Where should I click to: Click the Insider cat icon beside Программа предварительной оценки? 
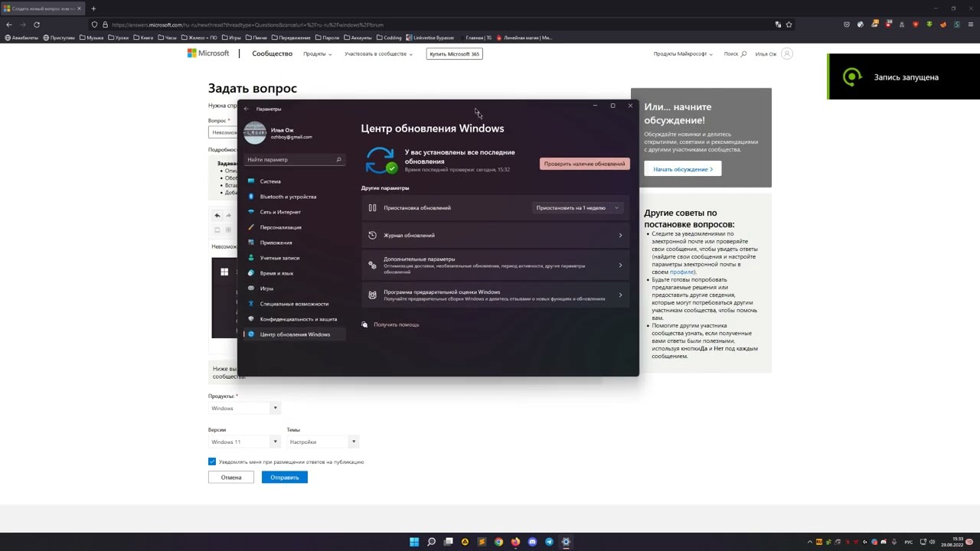pos(372,295)
